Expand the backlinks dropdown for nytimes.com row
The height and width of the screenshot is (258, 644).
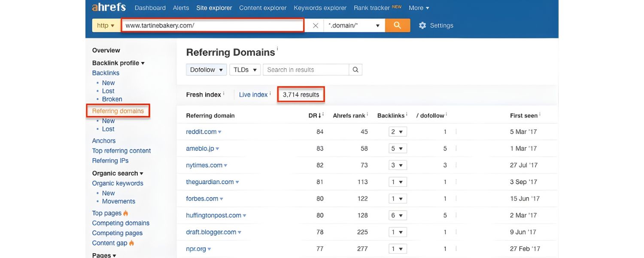397,164
